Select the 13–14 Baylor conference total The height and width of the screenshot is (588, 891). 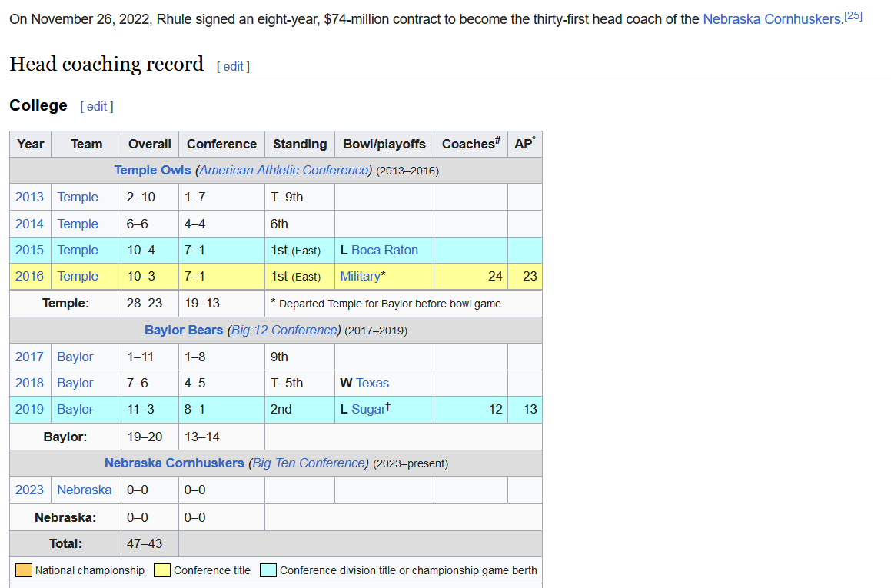(x=221, y=437)
